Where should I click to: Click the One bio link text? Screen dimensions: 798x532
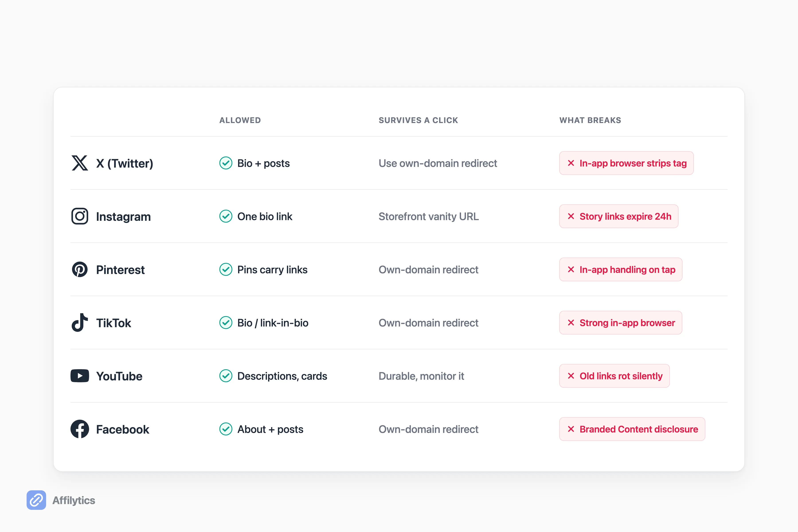[265, 216]
